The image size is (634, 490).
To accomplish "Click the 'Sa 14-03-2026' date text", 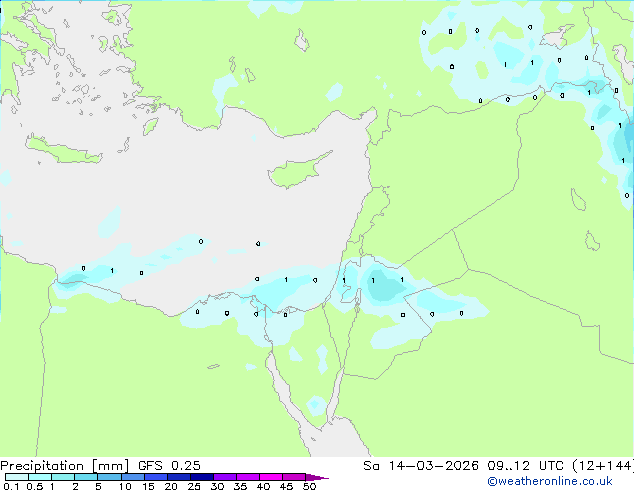I will pyautogui.click(x=421, y=466).
